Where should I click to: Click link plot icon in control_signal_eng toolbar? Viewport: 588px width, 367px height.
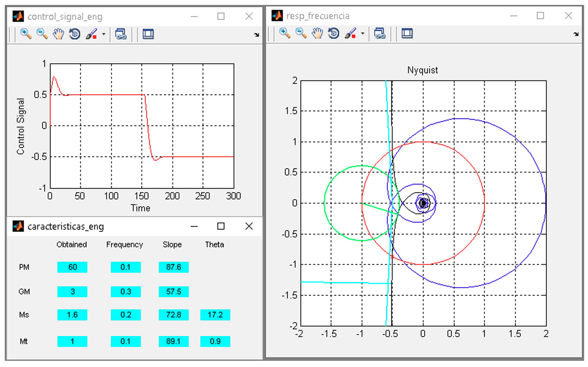point(121,34)
